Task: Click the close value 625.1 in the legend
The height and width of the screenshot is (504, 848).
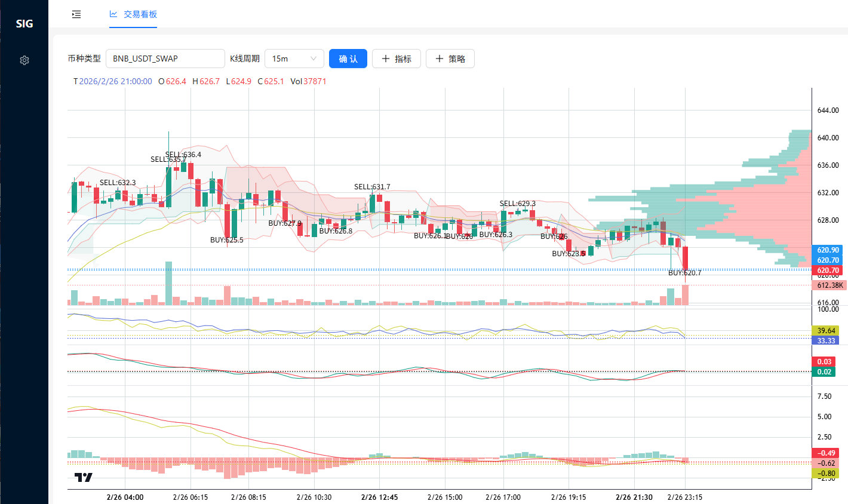Action: [x=274, y=81]
